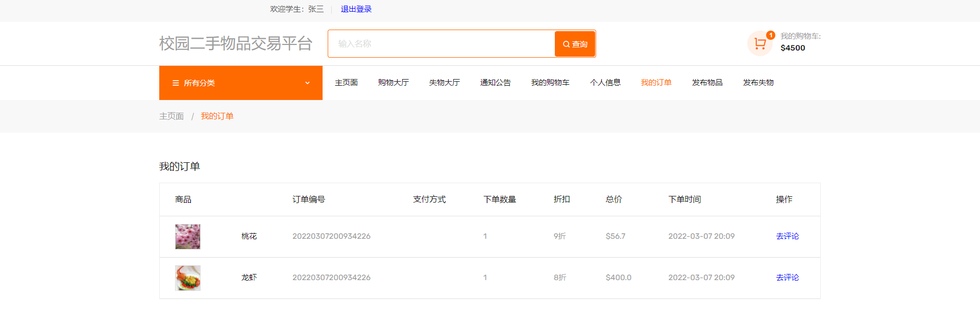Click 去评论 for the 桃花 order
The image size is (980, 325).
tap(787, 236)
